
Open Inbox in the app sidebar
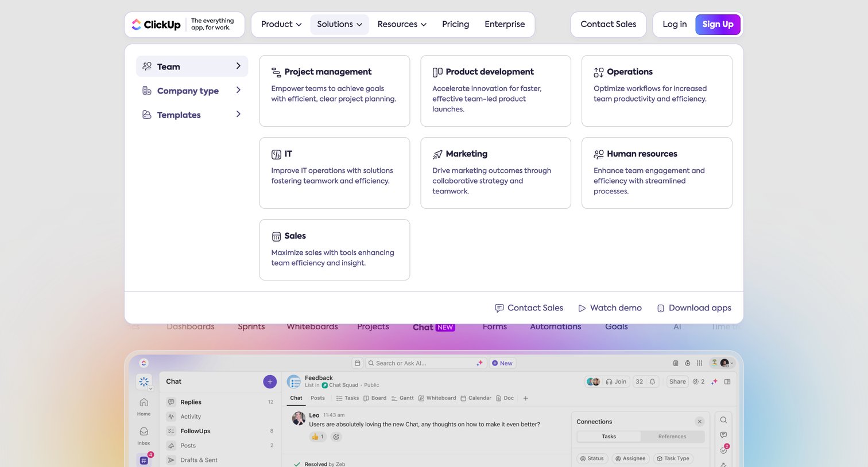(x=144, y=435)
